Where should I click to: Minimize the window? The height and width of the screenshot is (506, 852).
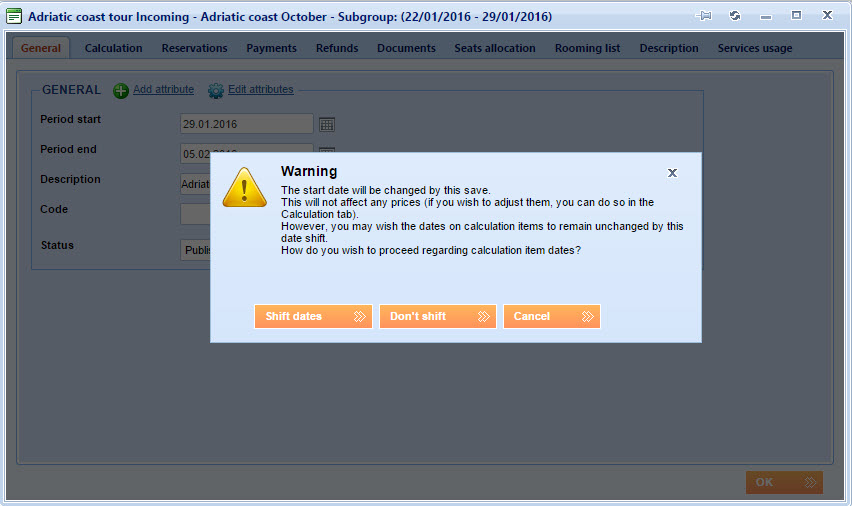click(x=766, y=17)
